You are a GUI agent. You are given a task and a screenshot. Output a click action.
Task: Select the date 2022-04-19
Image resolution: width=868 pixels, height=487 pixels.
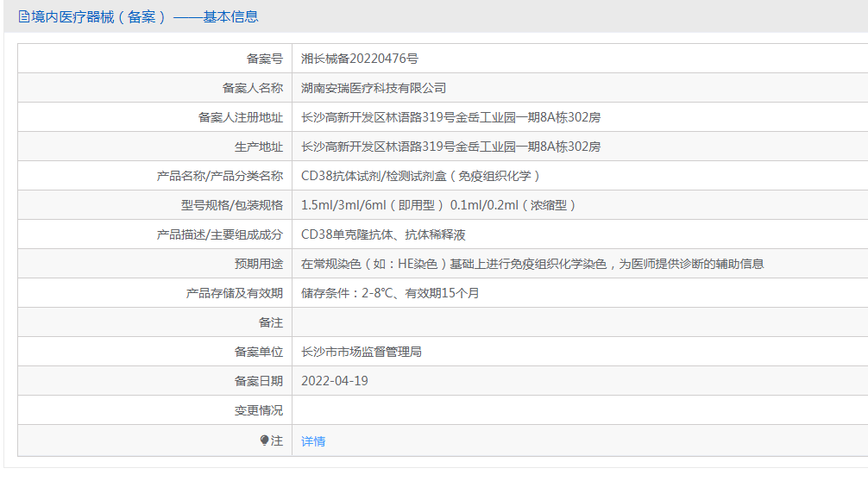tap(335, 381)
